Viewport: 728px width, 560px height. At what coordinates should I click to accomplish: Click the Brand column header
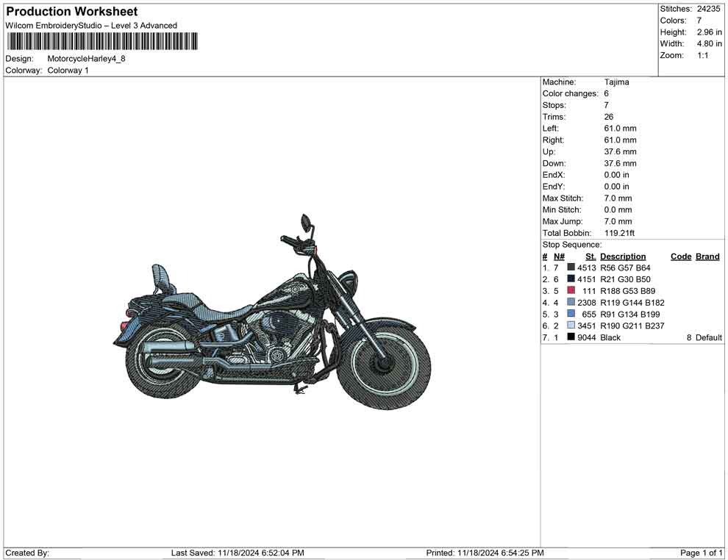707,256
